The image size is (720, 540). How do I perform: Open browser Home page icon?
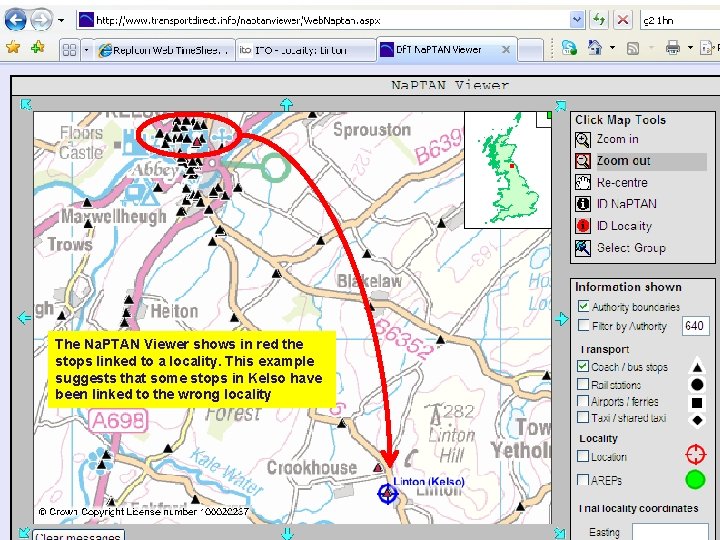(x=595, y=47)
